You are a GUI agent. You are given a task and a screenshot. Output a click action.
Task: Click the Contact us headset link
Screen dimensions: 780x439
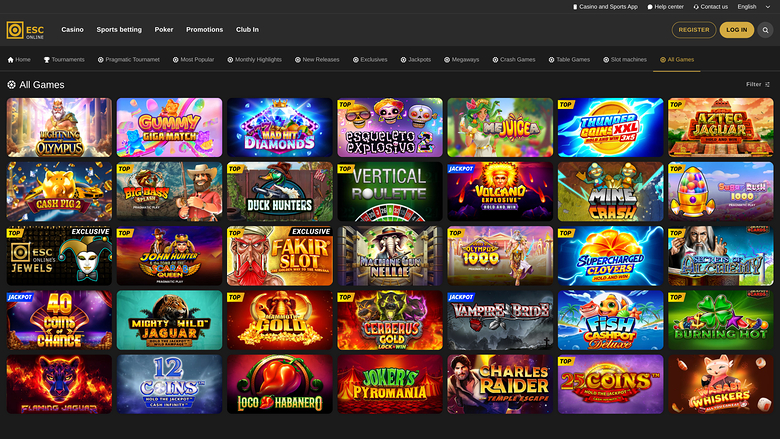[711, 6]
